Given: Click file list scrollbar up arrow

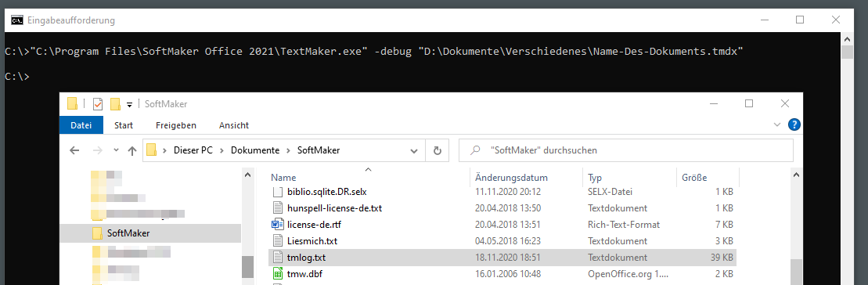Looking at the screenshot, I should pyautogui.click(x=795, y=175).
